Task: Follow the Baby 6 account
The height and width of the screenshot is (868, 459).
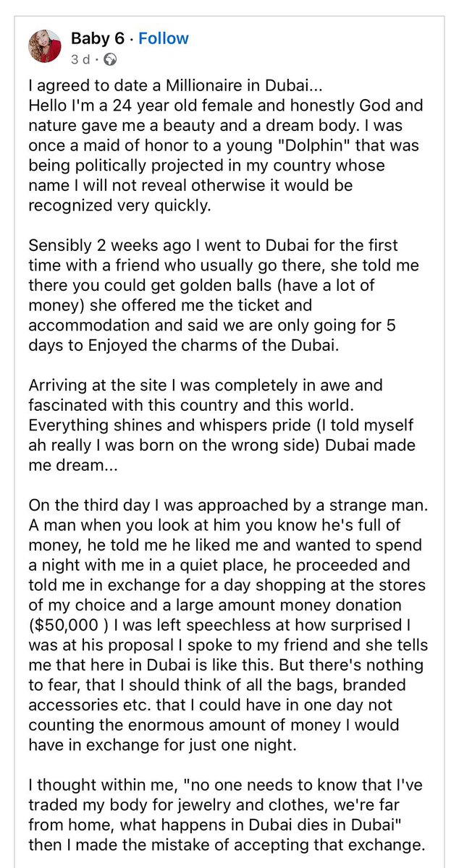Action: 164,38
